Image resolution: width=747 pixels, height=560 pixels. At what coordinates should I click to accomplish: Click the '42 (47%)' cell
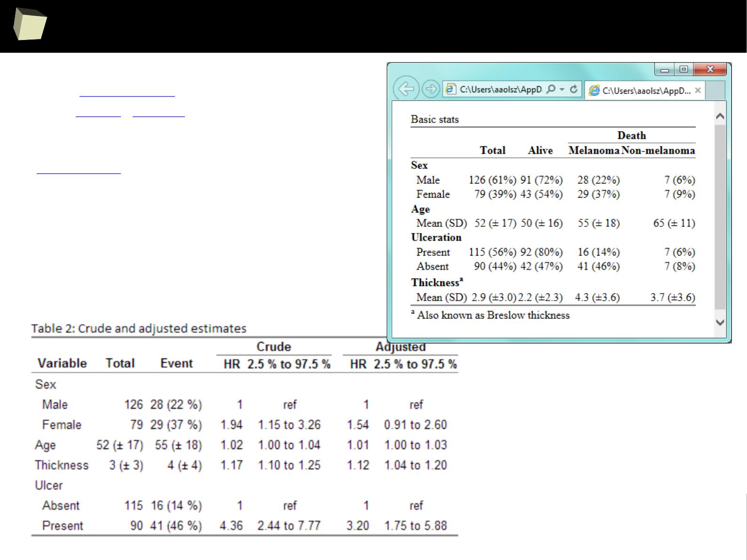(x=541, y=266)
